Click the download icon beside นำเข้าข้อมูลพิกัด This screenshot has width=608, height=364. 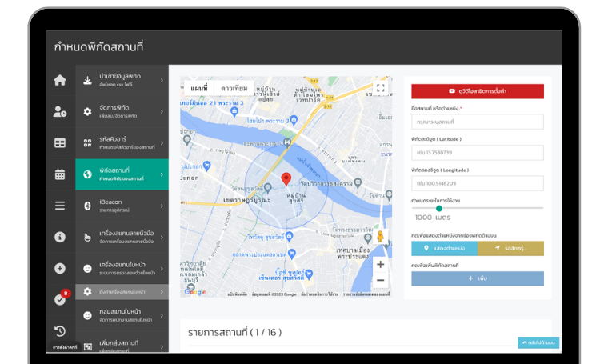point(88,80)
